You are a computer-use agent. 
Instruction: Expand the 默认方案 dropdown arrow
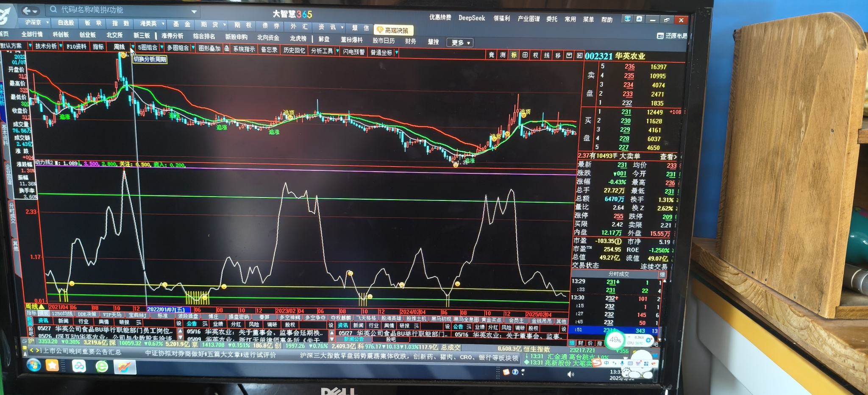tap(30, 45)
